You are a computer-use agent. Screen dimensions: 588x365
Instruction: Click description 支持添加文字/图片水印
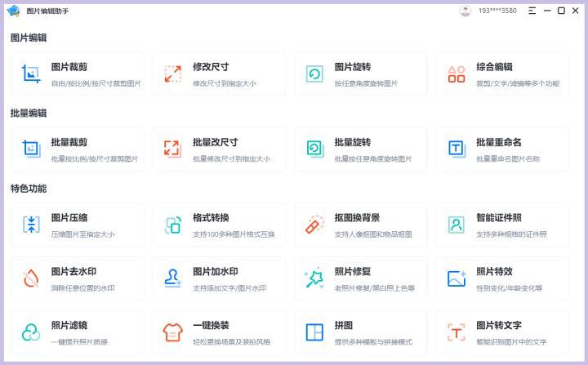click(229, 288)
